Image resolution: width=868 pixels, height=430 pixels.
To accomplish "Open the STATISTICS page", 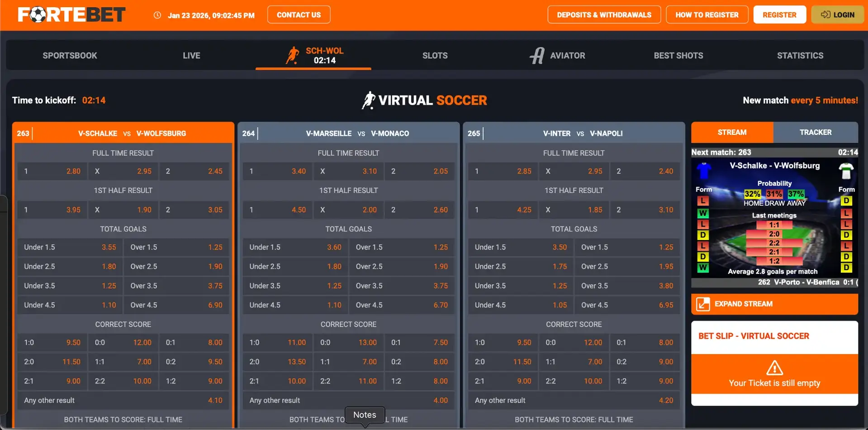I will coord(800,55).
